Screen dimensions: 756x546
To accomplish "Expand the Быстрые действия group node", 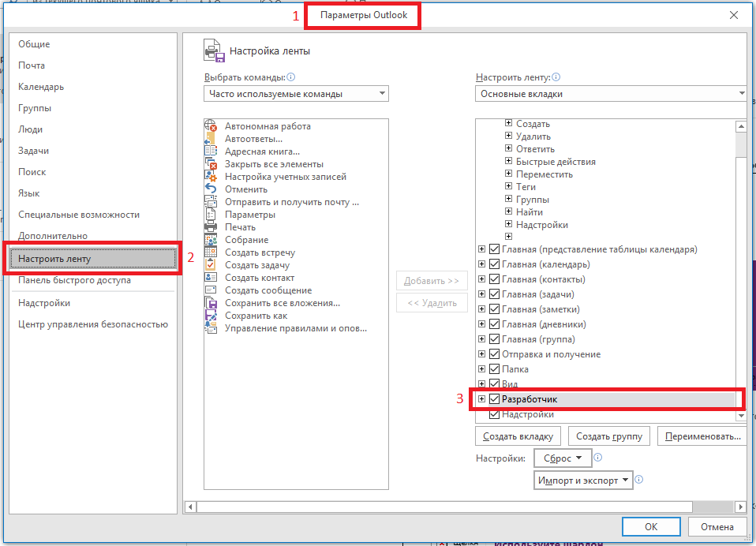I will point(508,160).
